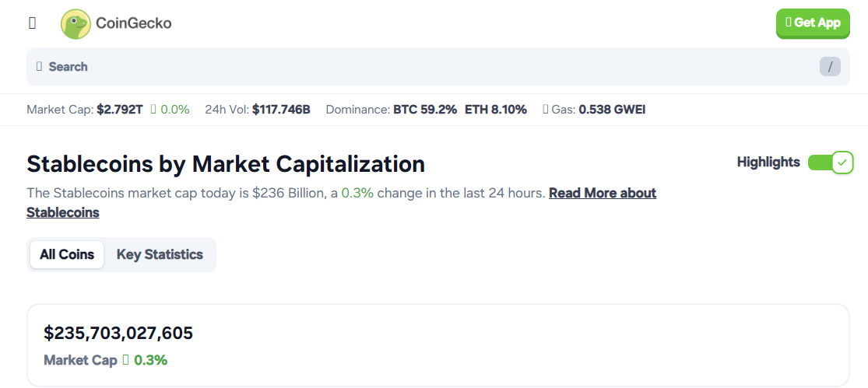This screenshot has height=388, width=868.
Task: Open the global Market Cap $2.792T value
Action: (120, 110)
